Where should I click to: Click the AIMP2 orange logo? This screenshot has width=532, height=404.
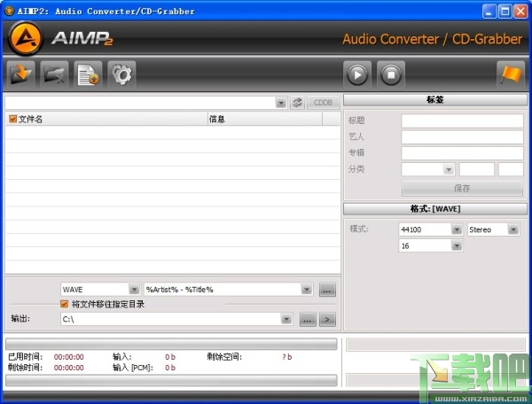click(x=26, y=38)
